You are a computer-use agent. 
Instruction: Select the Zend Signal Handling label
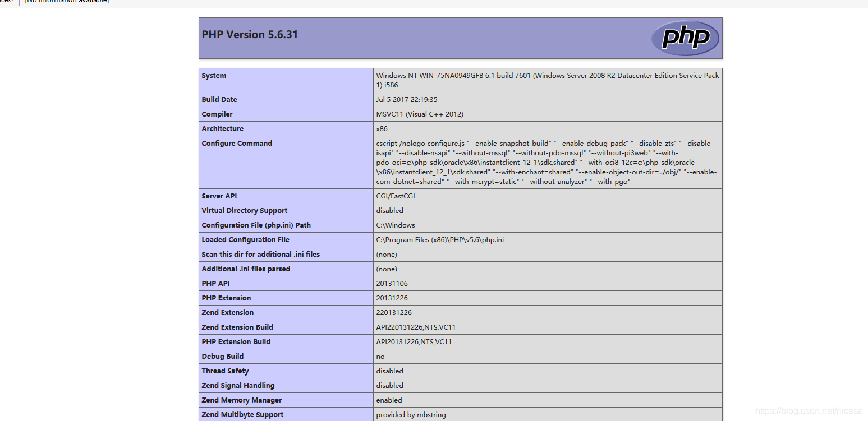(x=238, y=386)
